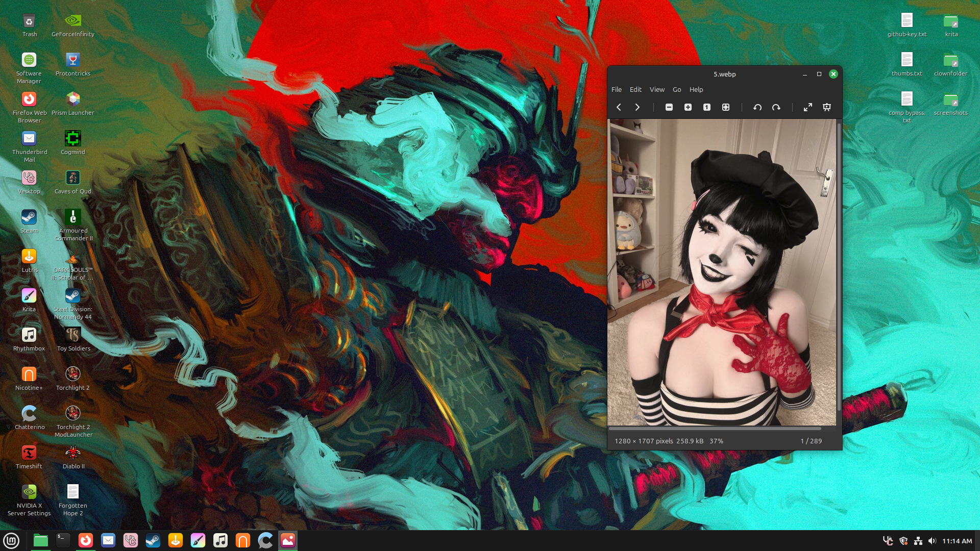Screen dimensions: 980x551
Task: Click the zoom out toolbar icon
Action: [x=669, y=107]
